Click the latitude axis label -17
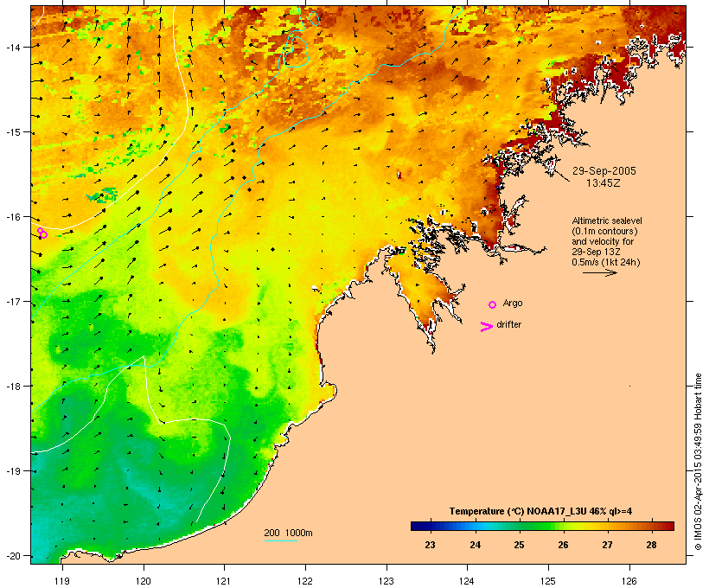Viewport: 709px width, 588px height. point(13,301)
